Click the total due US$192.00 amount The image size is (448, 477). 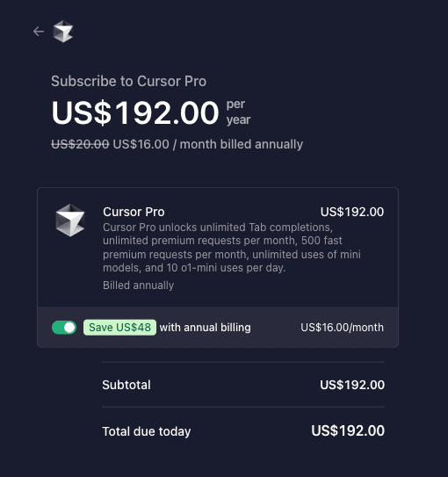(348, 430)
